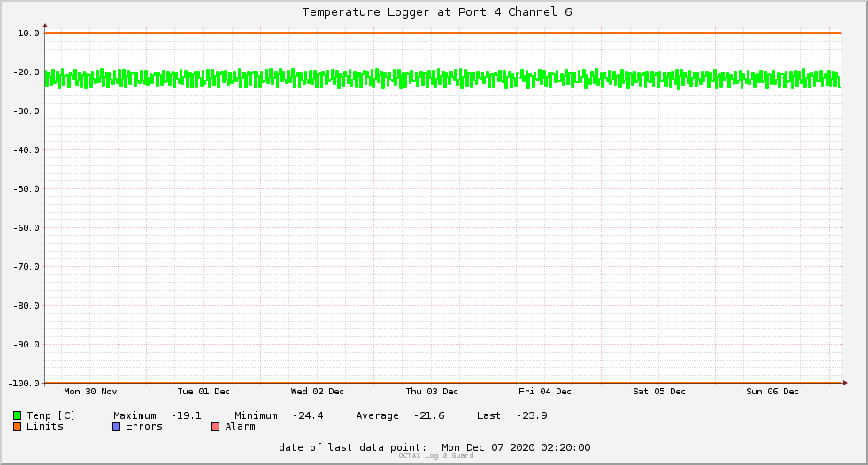868x465 pixels.
Task: Click the 'Temp [C]' legend label
Action: pyautogui.click(x=50, y=415)
